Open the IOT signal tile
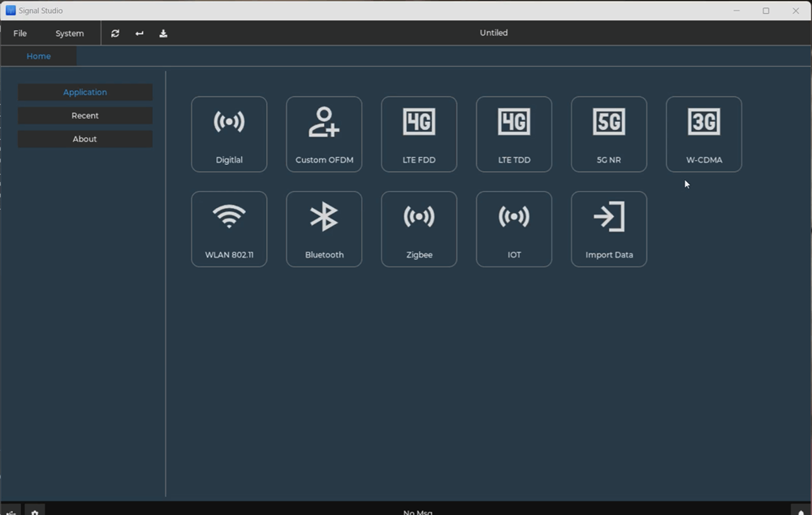Image resolution: width=812 pixels, height=515 pixels. 514,229
